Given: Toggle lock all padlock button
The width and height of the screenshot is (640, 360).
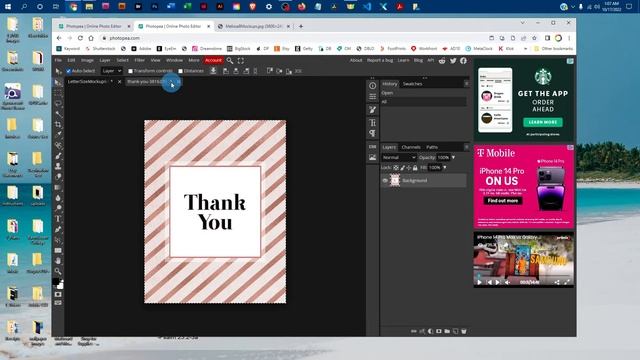Looking at the screenshot, I should click(415, 168).
